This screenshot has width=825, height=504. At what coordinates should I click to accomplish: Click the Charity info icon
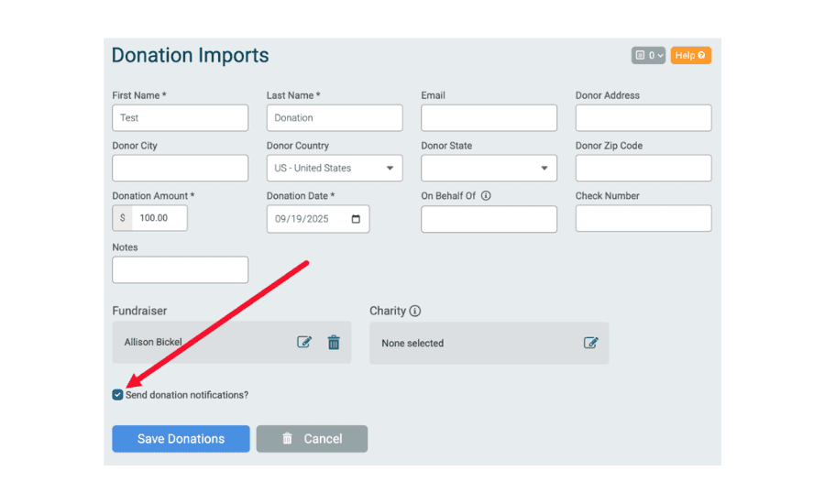pyautogui.click(x=415, y=312)
